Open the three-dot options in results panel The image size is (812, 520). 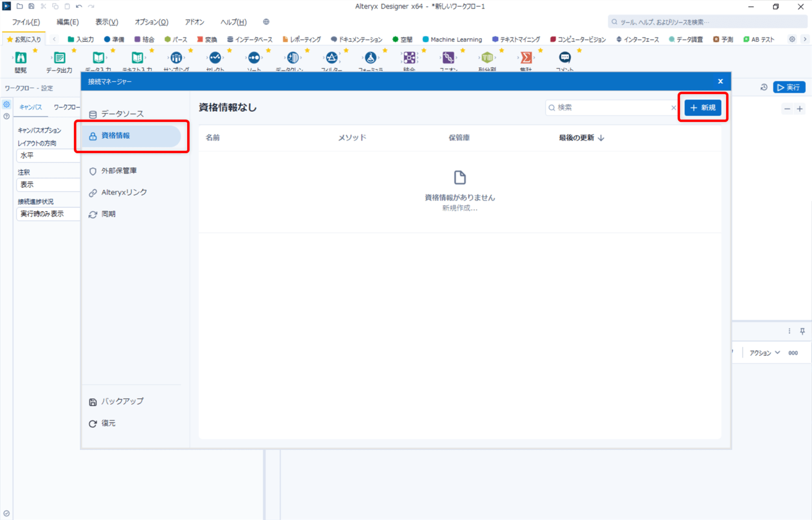point(789,331)
